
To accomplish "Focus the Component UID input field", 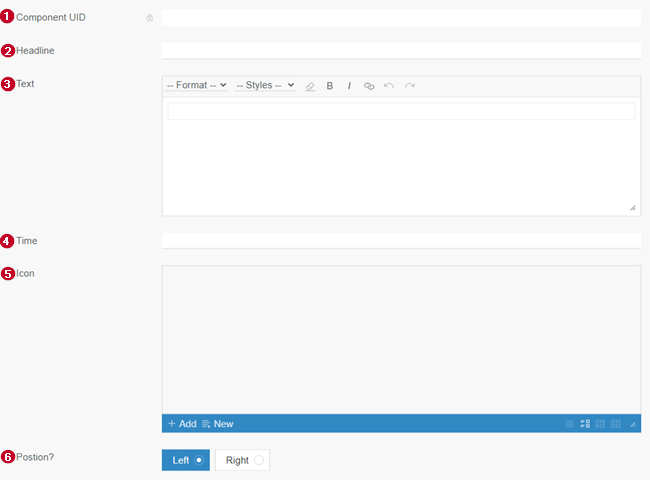I will [x=401, y=18].
